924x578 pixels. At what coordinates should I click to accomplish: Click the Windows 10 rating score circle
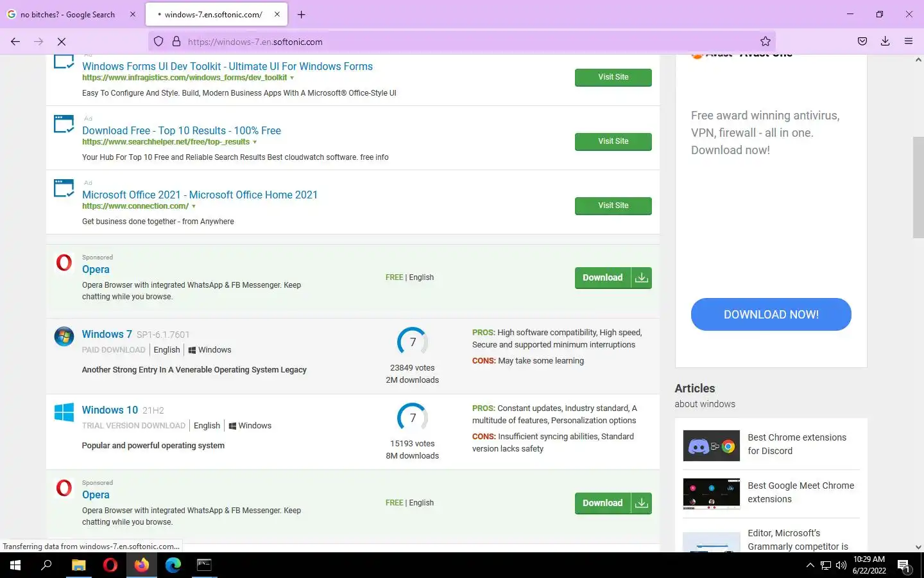(413, 418)
